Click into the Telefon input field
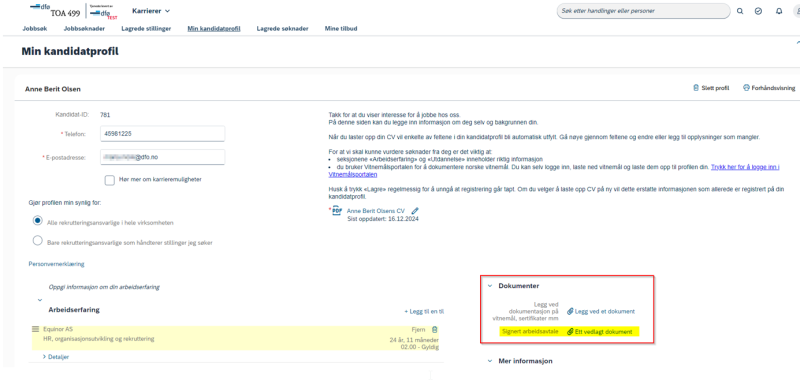The height and width of the screenshot is (388, 800). pos(163,134)
